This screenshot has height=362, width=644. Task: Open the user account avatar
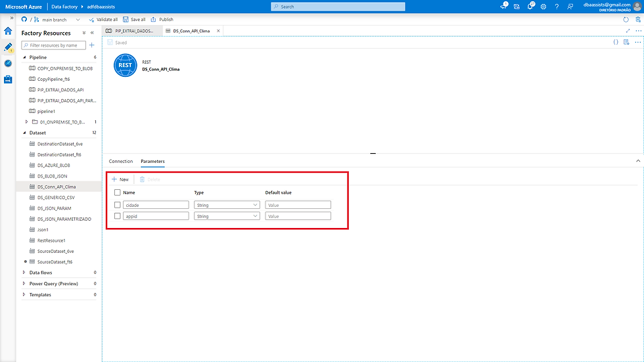[637, 7]
